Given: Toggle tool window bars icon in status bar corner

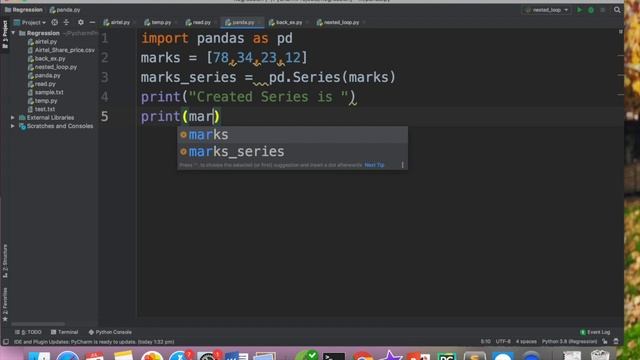Looking at the screenshot, I should pyautogui.click(x=6, y=342).
